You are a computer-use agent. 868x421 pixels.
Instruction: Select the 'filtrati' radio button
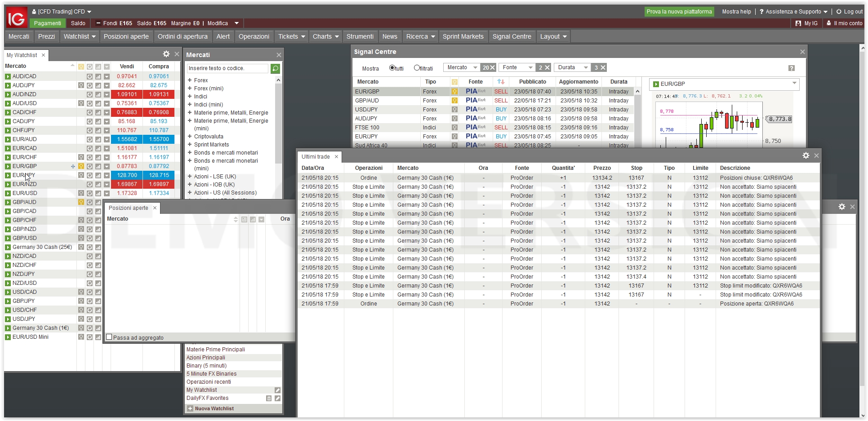coord(417,68)
